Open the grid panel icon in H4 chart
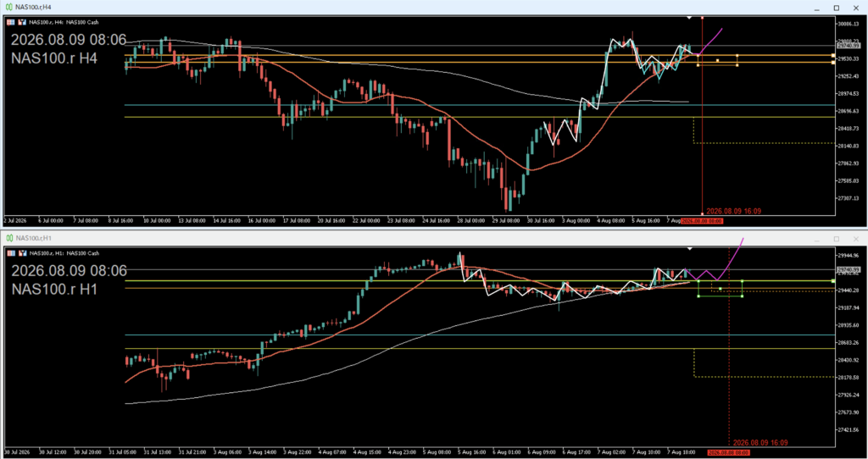Image resolution: width=868 pixels, height=459 pixels. point(10,22)
